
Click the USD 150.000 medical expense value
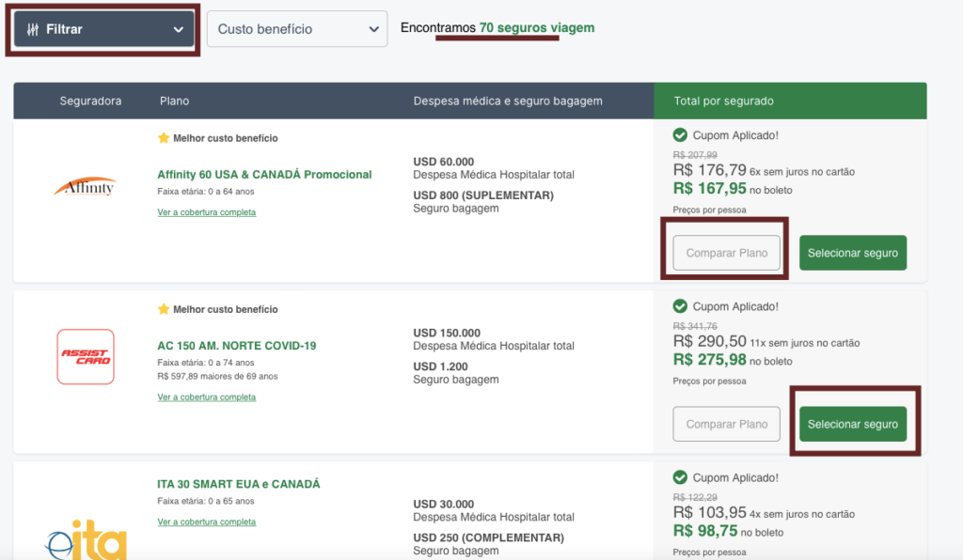[447, 333]
